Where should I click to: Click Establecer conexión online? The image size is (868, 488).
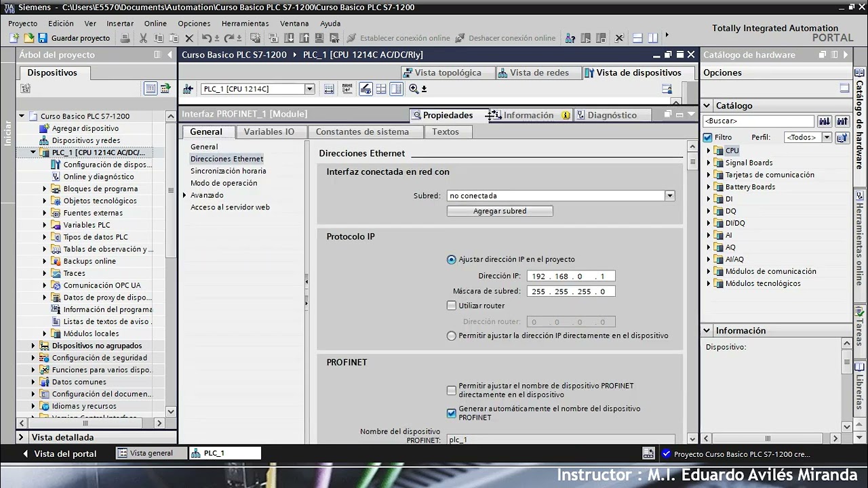coord(398,39)
